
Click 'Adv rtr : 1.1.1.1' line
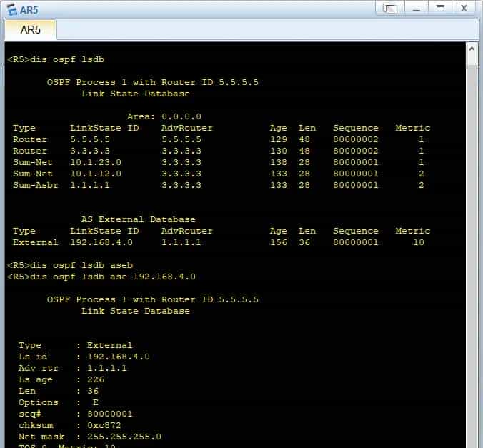[73, 368]
